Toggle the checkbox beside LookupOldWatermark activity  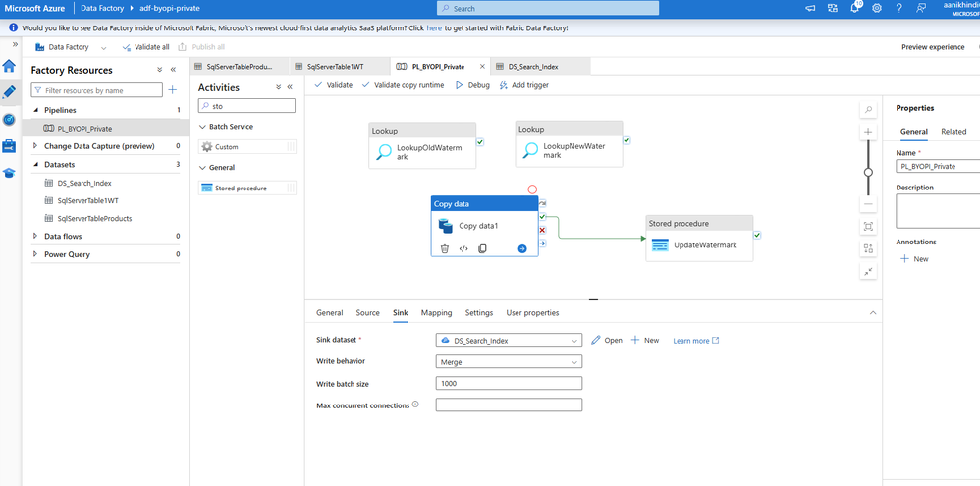[480, 142]
